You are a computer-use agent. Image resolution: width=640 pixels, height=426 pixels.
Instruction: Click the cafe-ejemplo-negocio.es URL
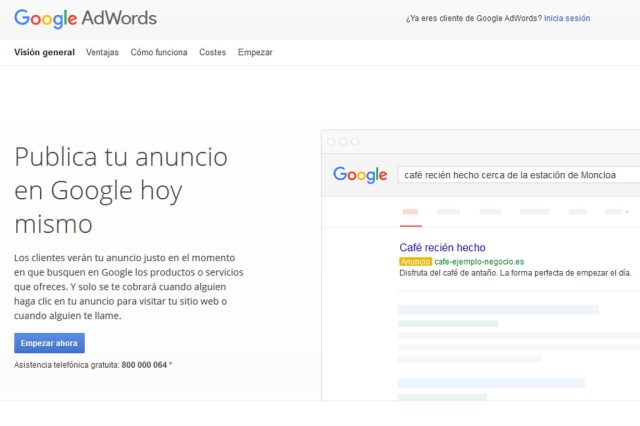(479, 262)
